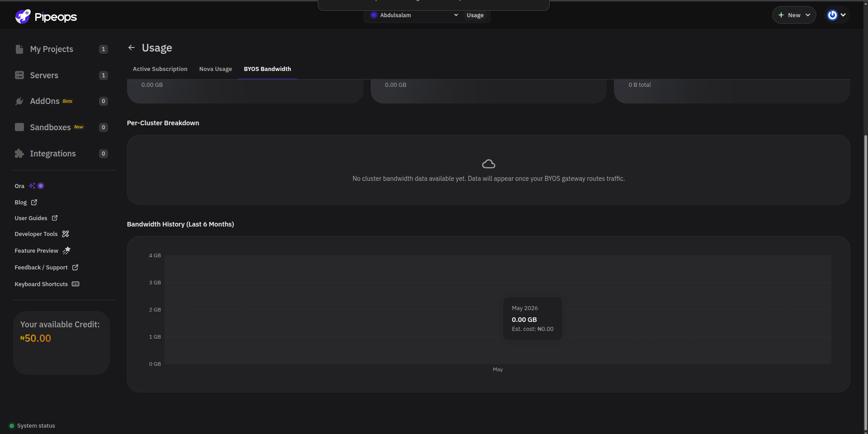Viewport: 868px width, 434px height.
Task: Click the Per-Cluster Breakdown heading
Action: pyautogui.click(x=163, y=123)
